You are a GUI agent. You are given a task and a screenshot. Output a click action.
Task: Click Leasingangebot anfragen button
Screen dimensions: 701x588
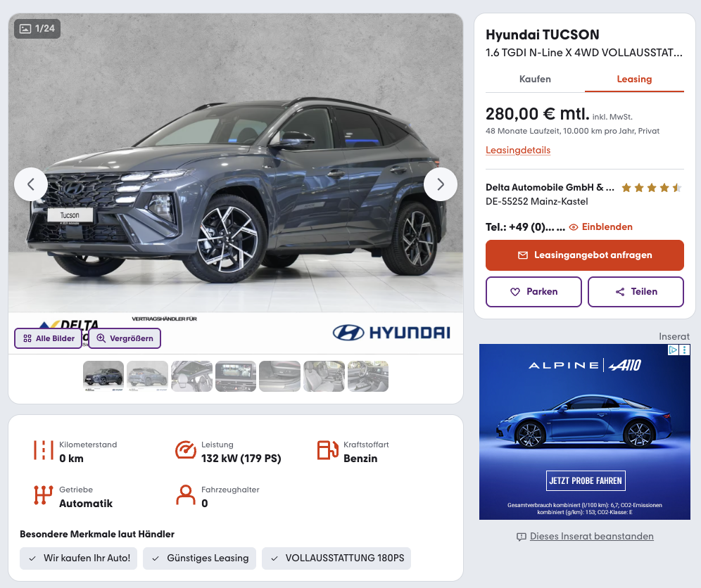585,255
